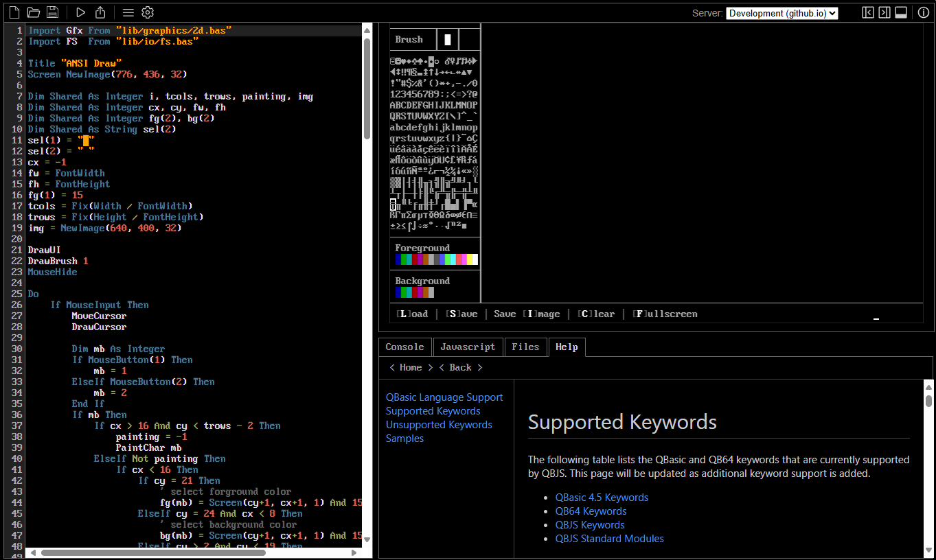Viewport: 936px width, 560px height.
Task: Pick the green background color swatch
Action: pos(404,292)
